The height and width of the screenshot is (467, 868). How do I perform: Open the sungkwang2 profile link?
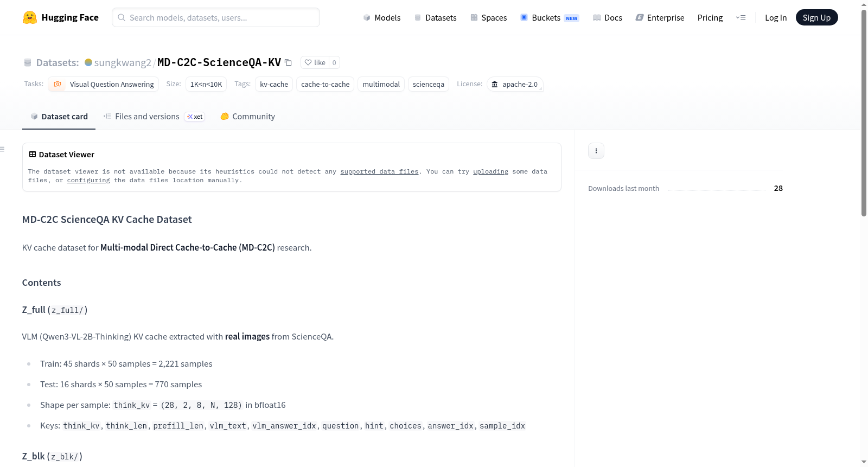pos(123,62)
